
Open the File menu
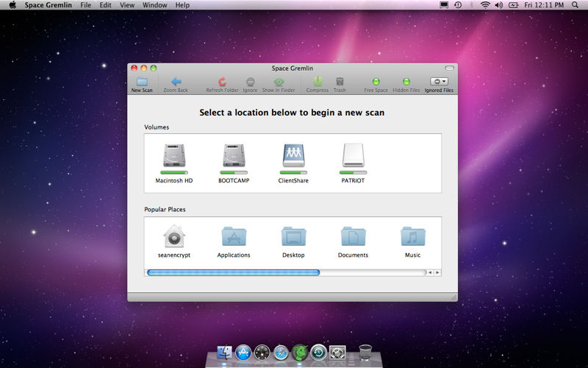pyautogui.click(x=85, y=5)
